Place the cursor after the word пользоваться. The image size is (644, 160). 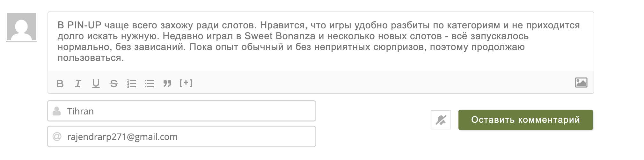point(124,58)
